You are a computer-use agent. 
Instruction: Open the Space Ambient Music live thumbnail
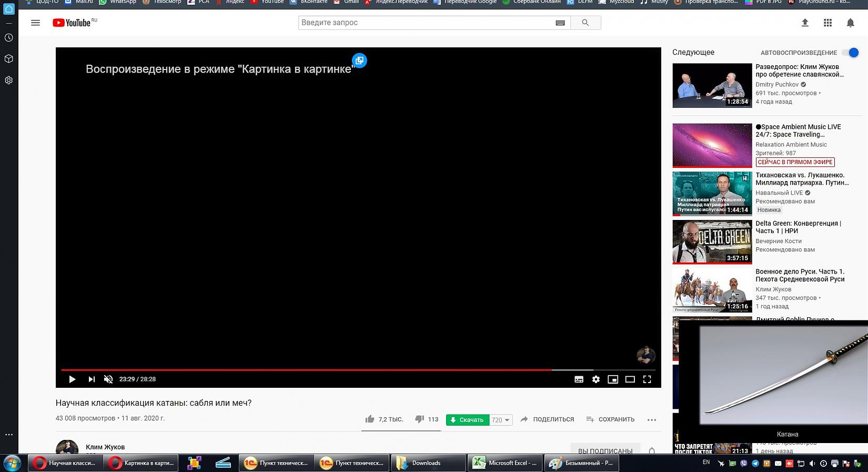[712, 145]
